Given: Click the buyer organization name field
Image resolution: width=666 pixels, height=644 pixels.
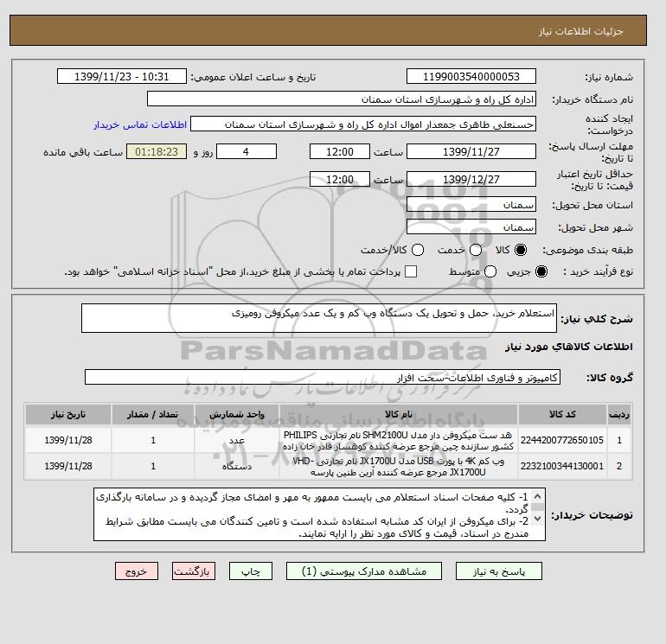Looking at the screenshot, I should [x=342, y=99].
